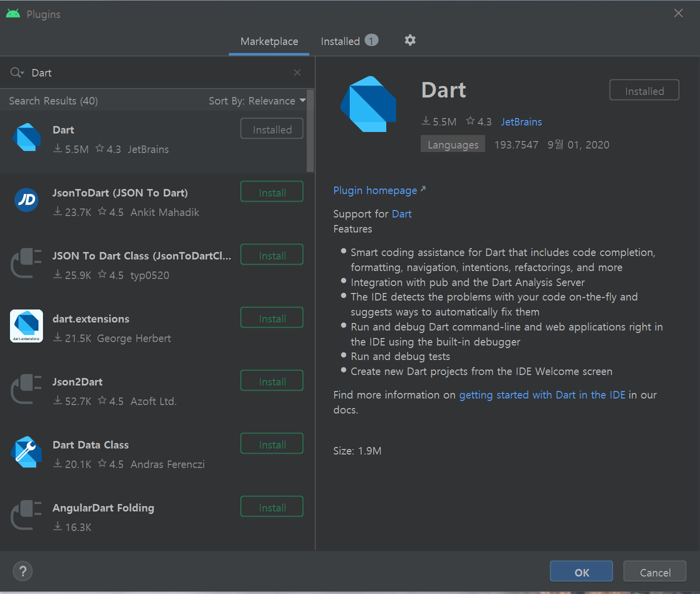Select the Dart plugin title in list
Screen dimensions: 700x594
click(63, 130)
